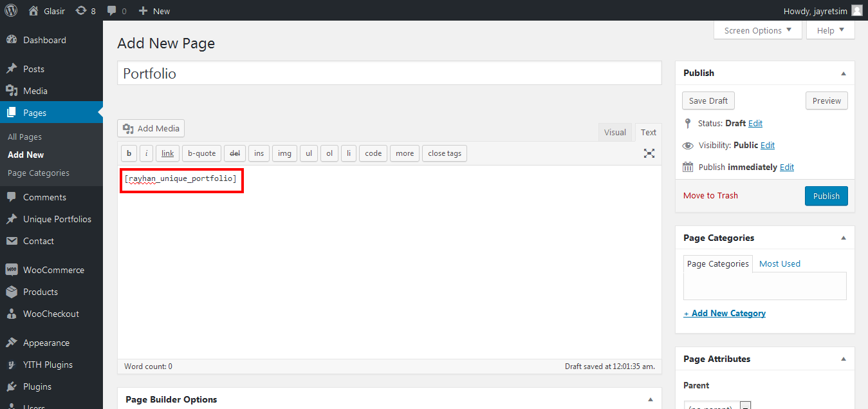
Task: Expand the Help dropdown
Action: click(831, 30)
